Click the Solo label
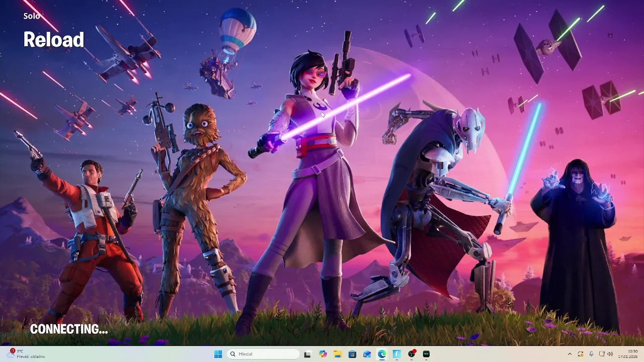The image size is (644, 362). (32, 16)
